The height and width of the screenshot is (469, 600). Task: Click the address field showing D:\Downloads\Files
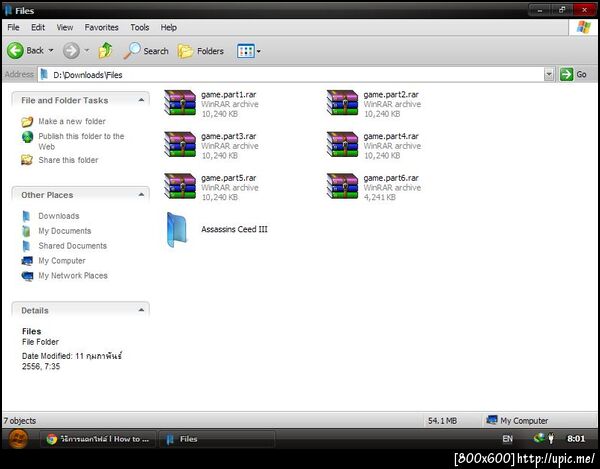[x=291, y=75]
